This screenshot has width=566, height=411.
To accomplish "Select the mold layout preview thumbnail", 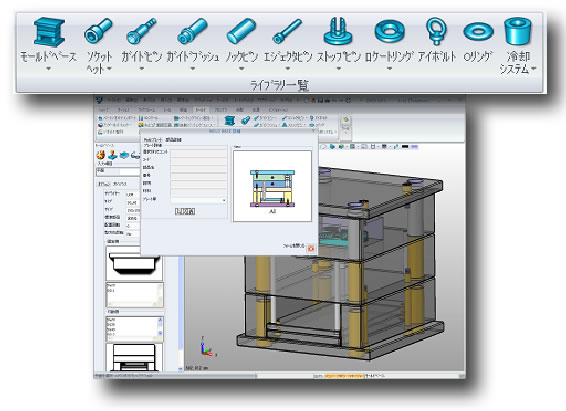I will (x=273, y=186).
